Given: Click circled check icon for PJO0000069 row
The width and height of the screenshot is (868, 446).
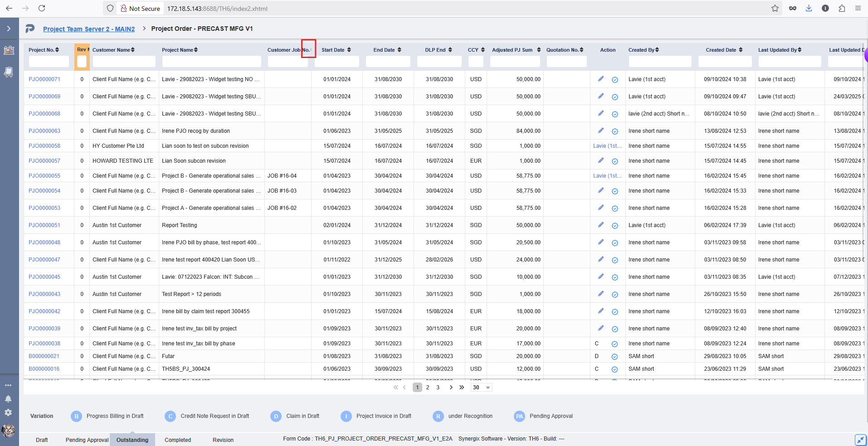Looking at the screenshot, I should [x=615, y=97].
